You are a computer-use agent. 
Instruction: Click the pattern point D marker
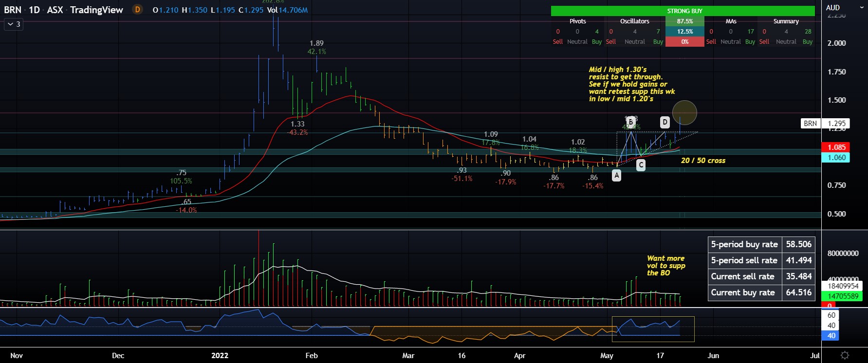tap(665, 122)
